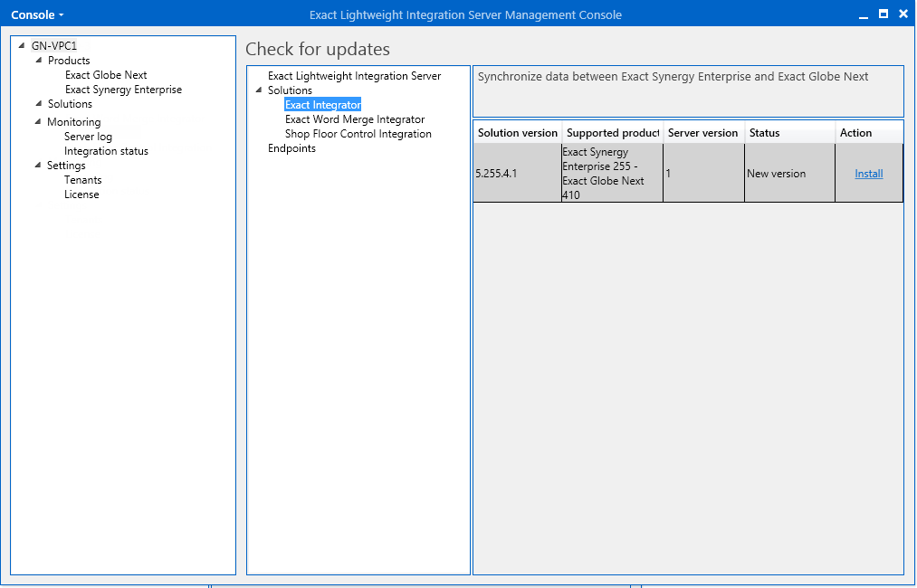Click the Exact Synergy Enterprise 255 product cell

click(x=612, y=174)
